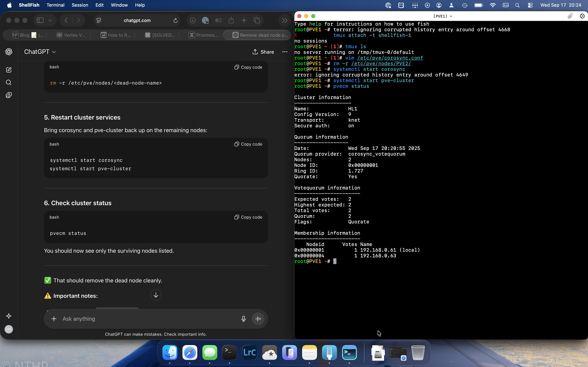588x367 pixels.
Task: Click the microphone dictation icon
Action: click(x=243, y=319)
